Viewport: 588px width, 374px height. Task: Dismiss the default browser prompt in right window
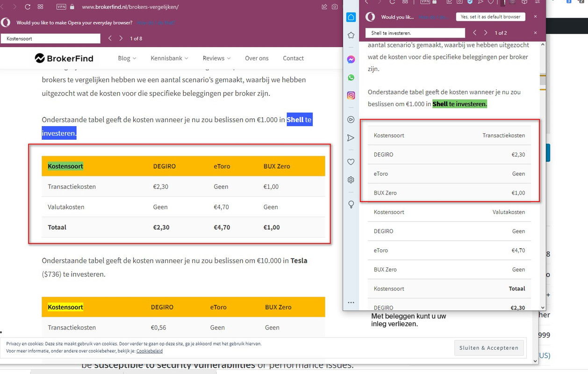click(536, 16)
